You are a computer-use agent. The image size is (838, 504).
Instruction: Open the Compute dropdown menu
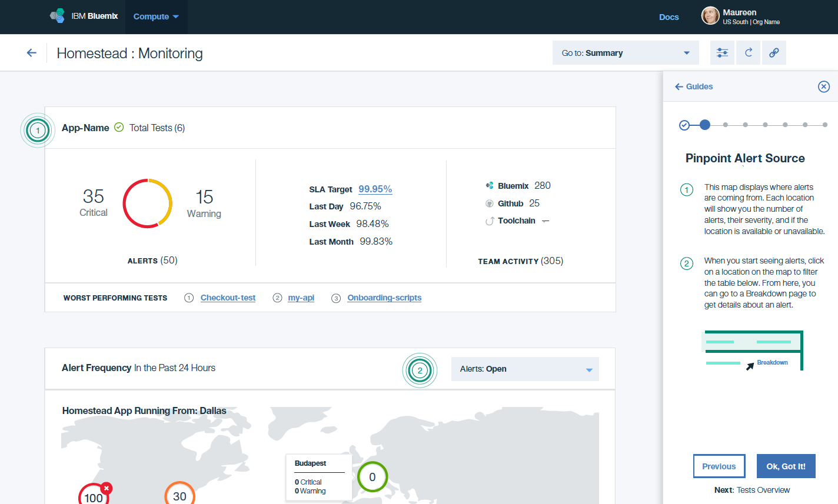tap(156, 16)
